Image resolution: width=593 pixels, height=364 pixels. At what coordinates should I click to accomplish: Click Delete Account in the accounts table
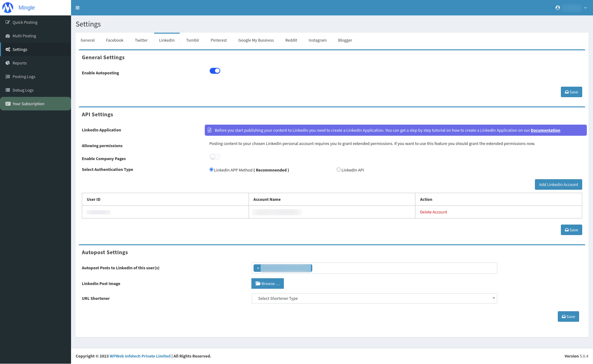click(433, 212)
